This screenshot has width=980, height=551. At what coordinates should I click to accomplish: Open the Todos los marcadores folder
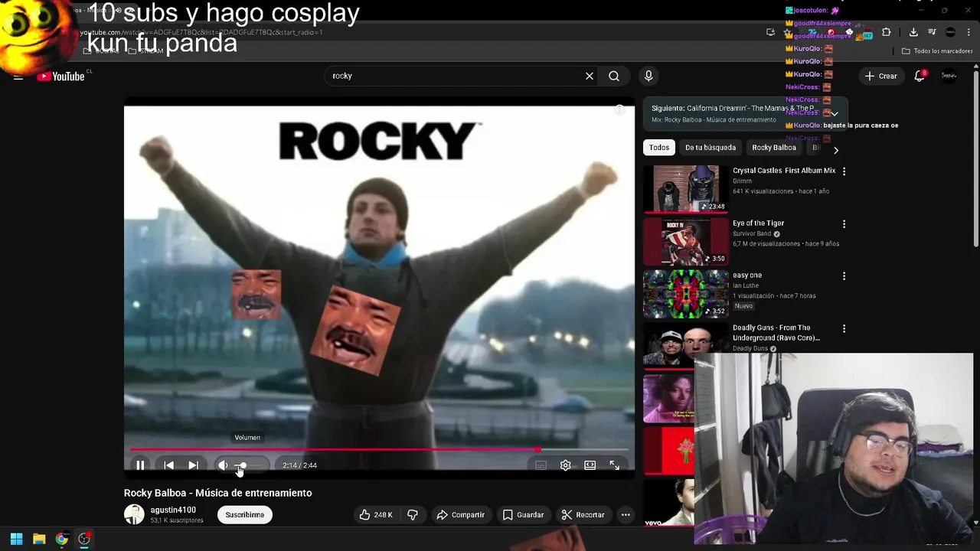click(937, 51)
